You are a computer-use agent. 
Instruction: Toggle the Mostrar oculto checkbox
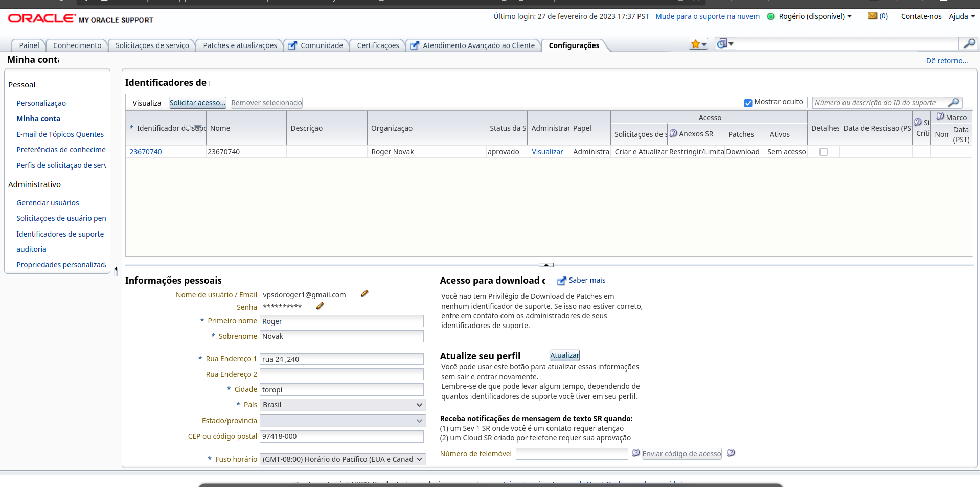(748, 103)
